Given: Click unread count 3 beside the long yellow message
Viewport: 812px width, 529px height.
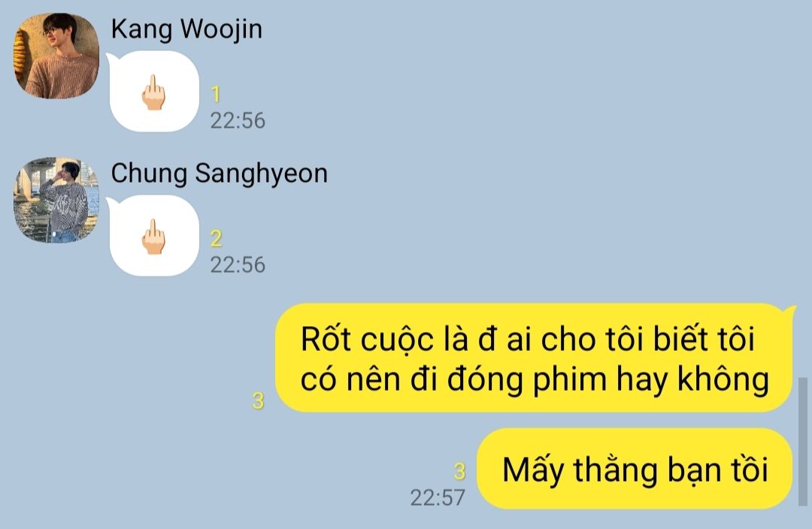Looking at the screenshot, I should point(258,401).
